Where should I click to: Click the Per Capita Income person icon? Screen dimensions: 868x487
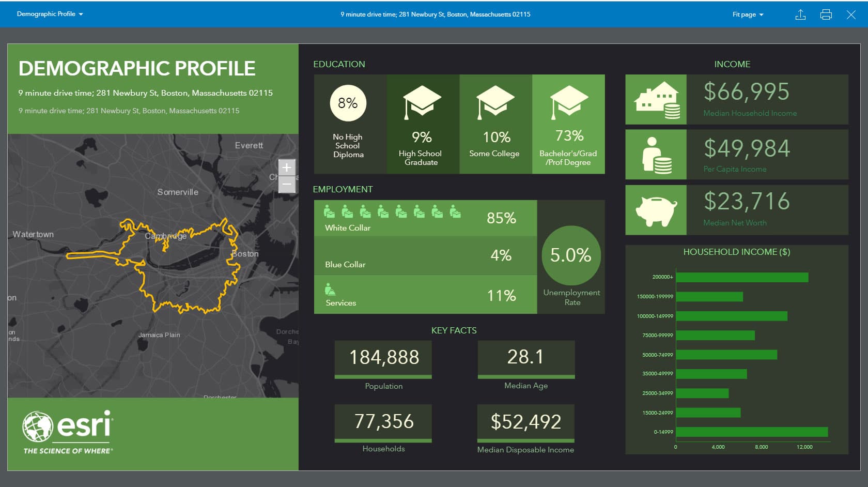click(656, 155)
